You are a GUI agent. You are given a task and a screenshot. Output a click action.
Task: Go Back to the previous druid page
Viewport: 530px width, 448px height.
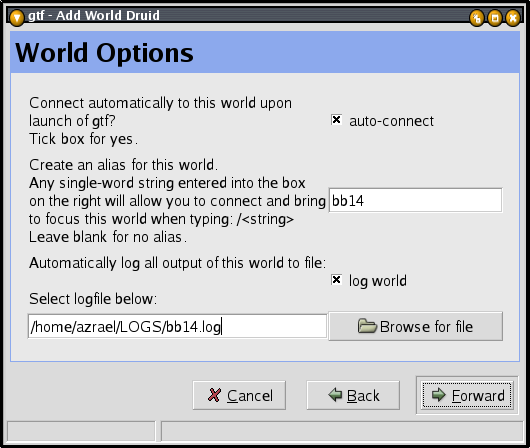click(353, 395)
